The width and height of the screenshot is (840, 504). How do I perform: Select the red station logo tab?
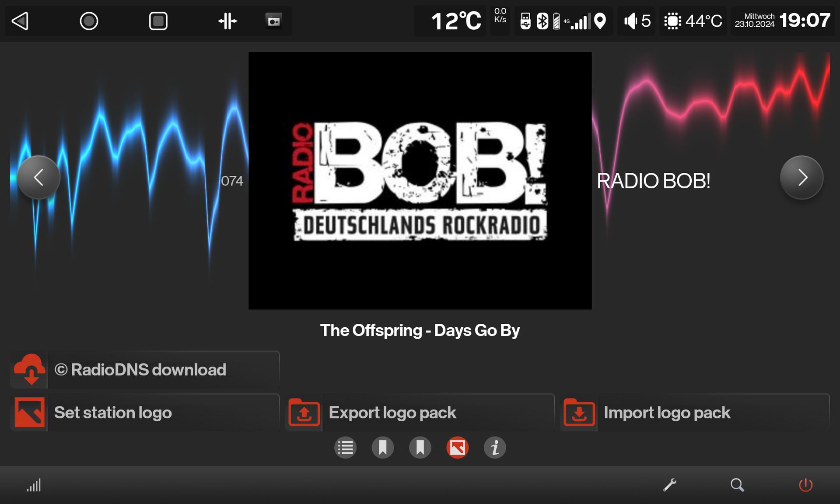pos(458,448)
